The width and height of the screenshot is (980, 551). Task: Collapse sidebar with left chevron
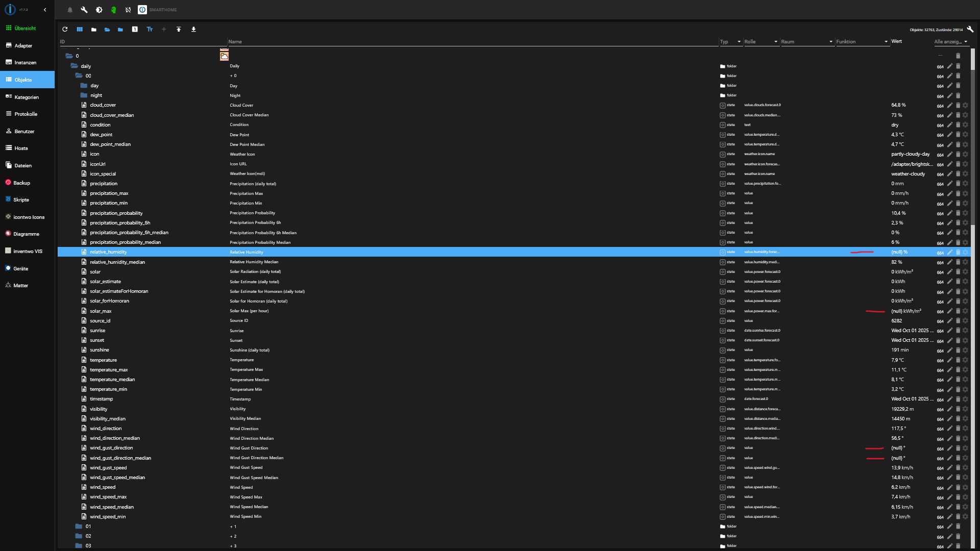pos(45,10)
